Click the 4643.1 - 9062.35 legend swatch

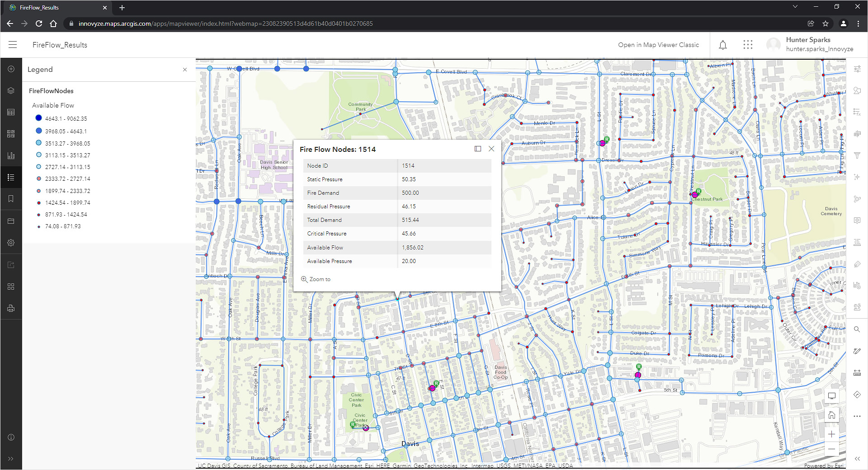click(x=39, y=118)
